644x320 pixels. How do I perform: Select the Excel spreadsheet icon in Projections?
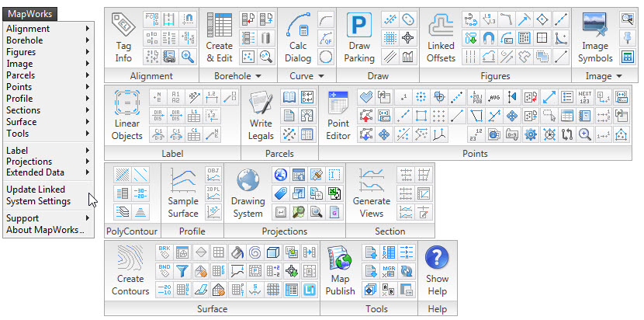tap(334, 193)
